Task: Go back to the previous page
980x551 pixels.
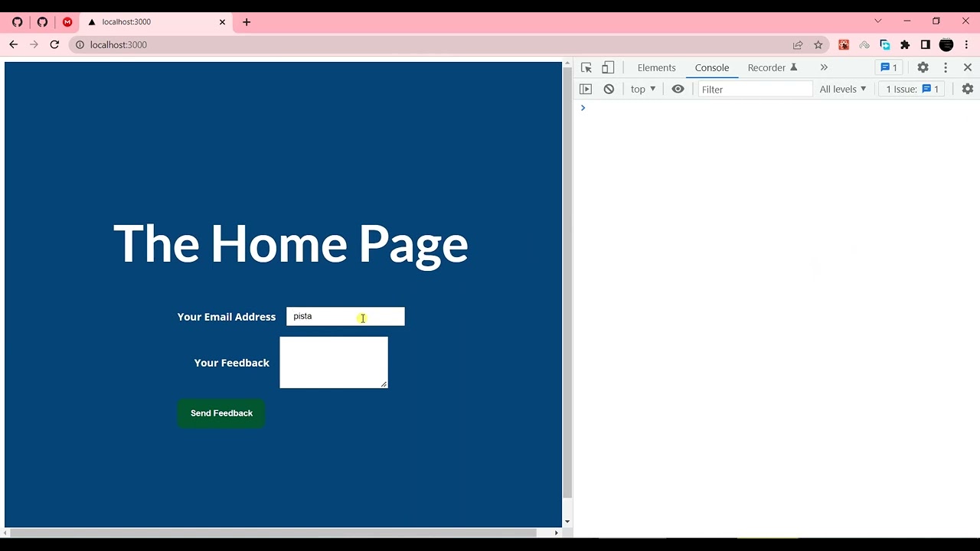Action: click(x=13, y=44)
